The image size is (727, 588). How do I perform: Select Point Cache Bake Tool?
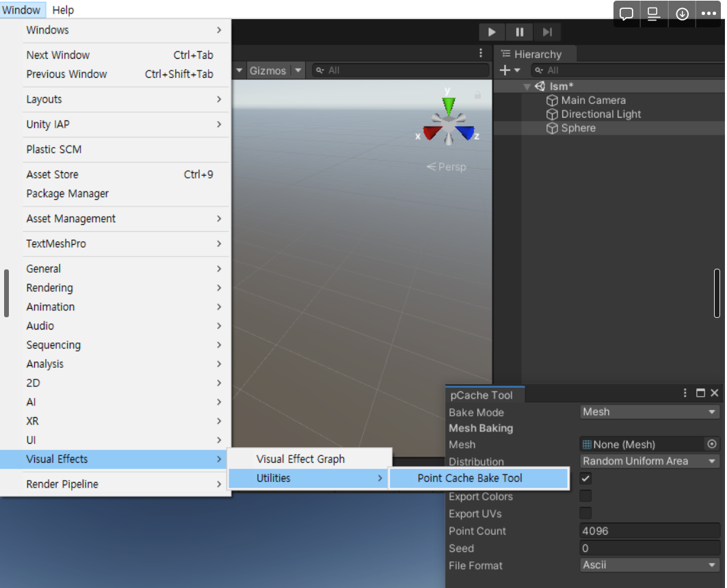[479, 478]
